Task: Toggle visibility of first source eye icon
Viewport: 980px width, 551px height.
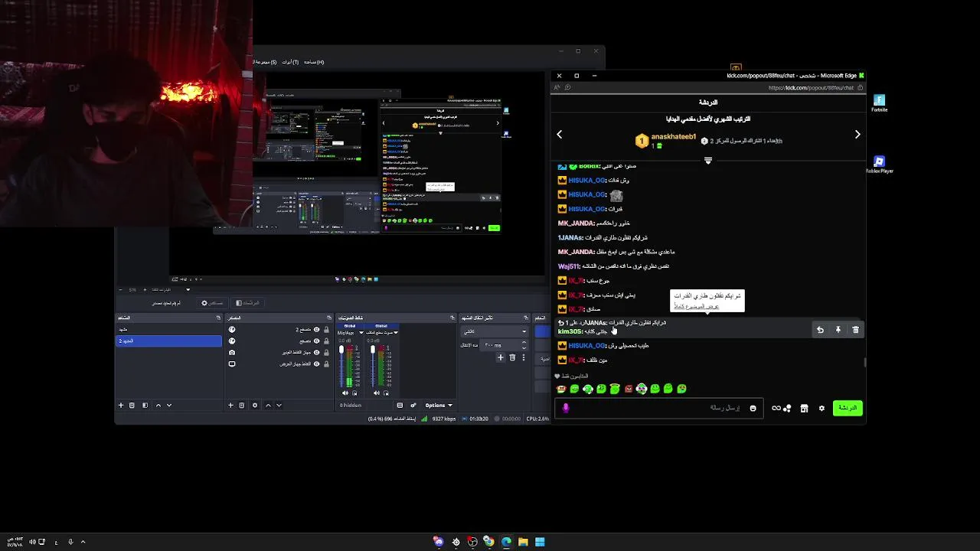Action: tap(316, 330)
